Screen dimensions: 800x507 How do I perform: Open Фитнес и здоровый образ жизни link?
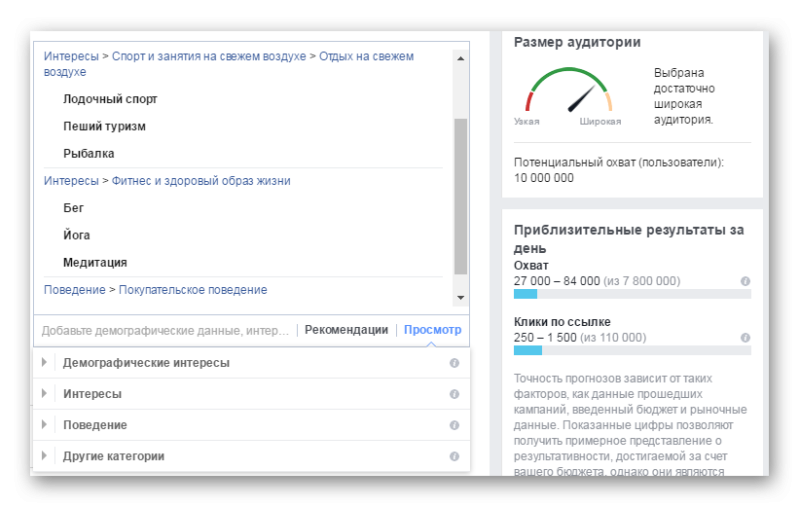click(202, 181)
